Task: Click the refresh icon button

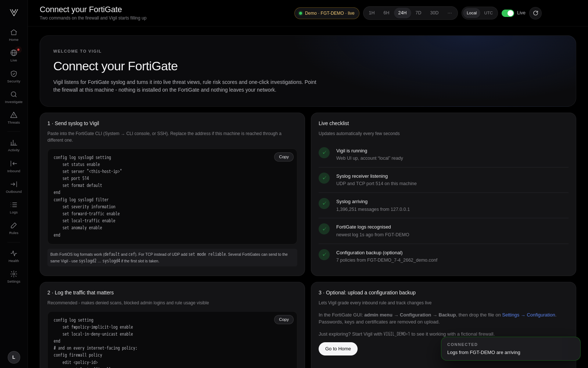Action: [x=535, y=13]
